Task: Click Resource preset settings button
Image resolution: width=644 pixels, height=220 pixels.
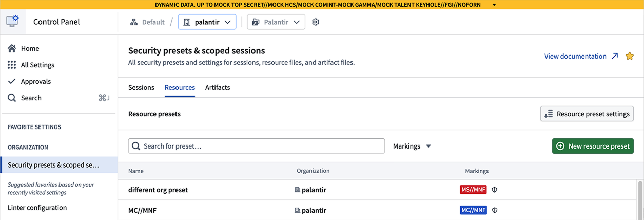Action: [587, 114]
